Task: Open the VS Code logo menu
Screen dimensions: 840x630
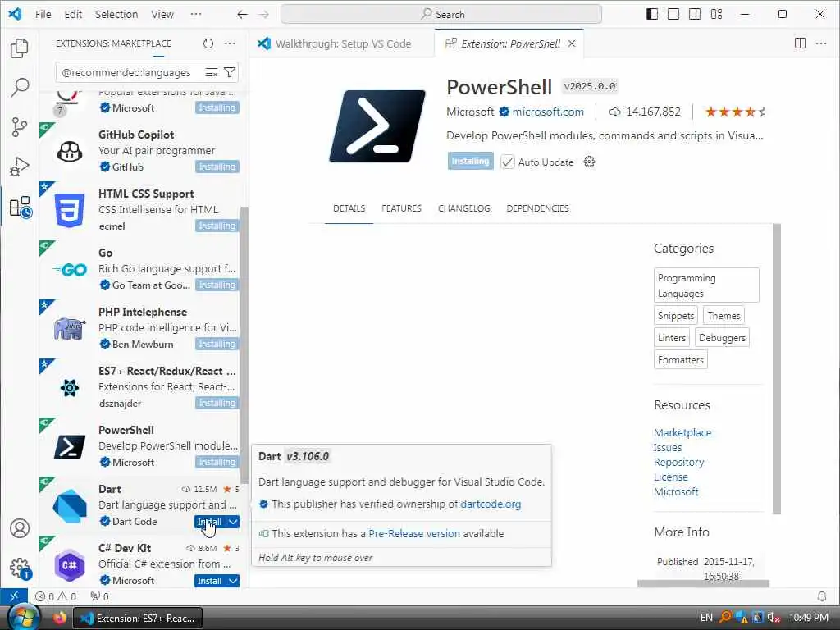Action: click(x=15, y=14)
